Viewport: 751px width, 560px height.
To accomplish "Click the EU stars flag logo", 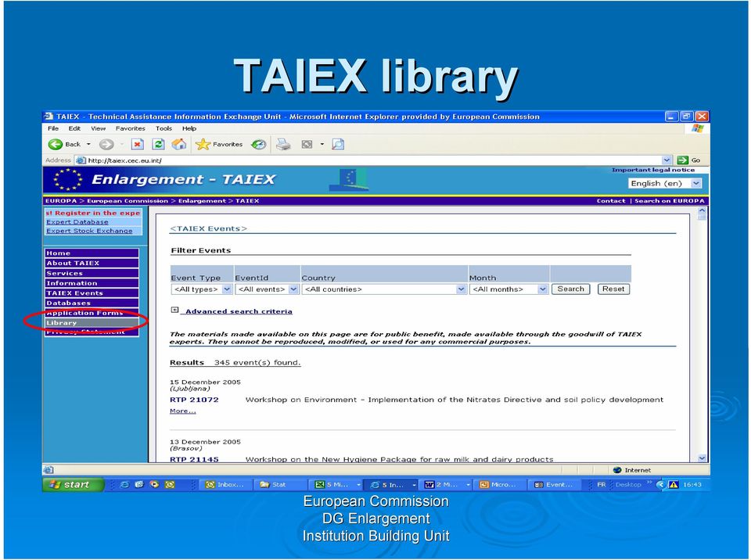I will (67, 180).
